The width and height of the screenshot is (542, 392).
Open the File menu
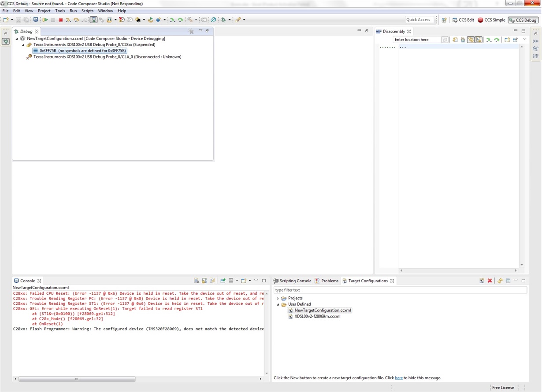point(5,11)
